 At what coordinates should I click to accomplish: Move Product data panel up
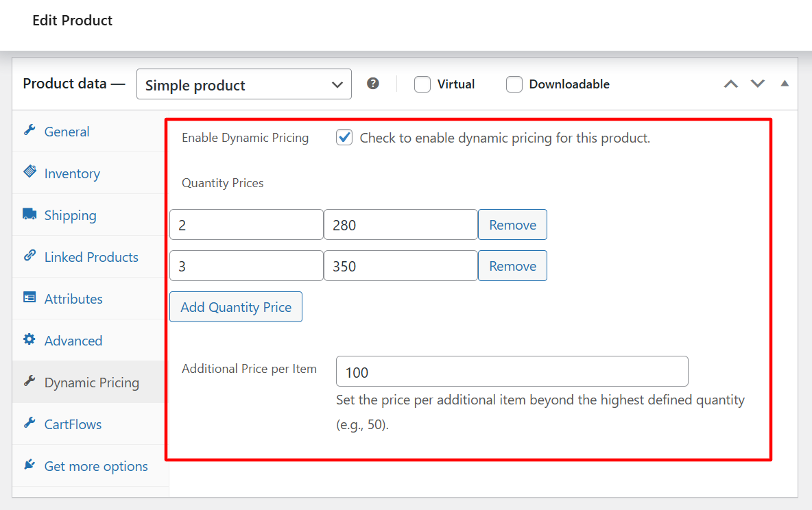[x=731, y=84]
